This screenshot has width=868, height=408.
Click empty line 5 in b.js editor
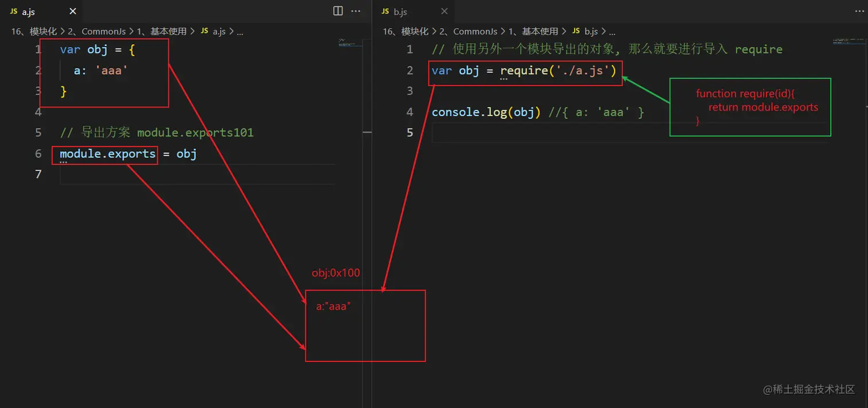pyautogui.click(x=630, y=133)
